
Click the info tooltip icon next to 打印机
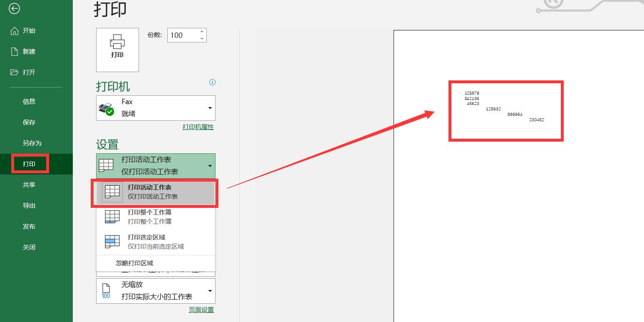pos(212,82)
